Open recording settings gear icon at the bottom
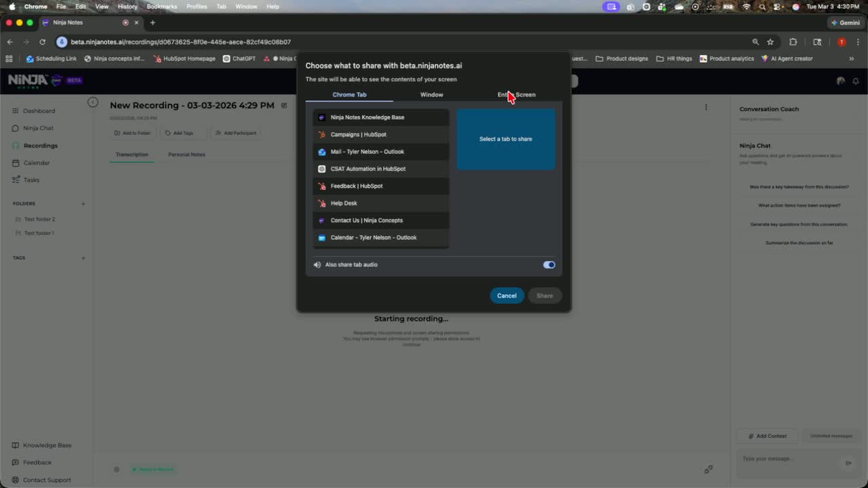The image size is (868, 488). [117, 469]
